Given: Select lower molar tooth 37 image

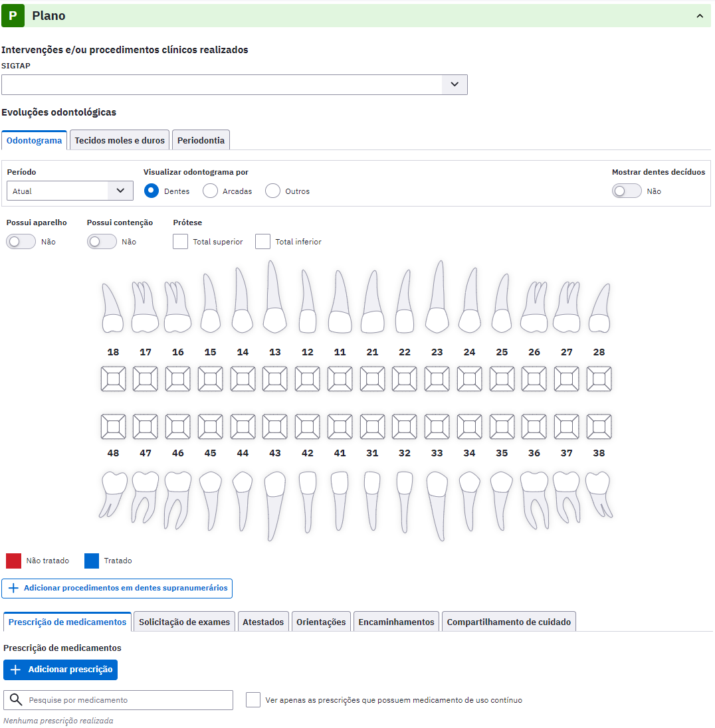Looking at the screenshot, I should 566,498.
